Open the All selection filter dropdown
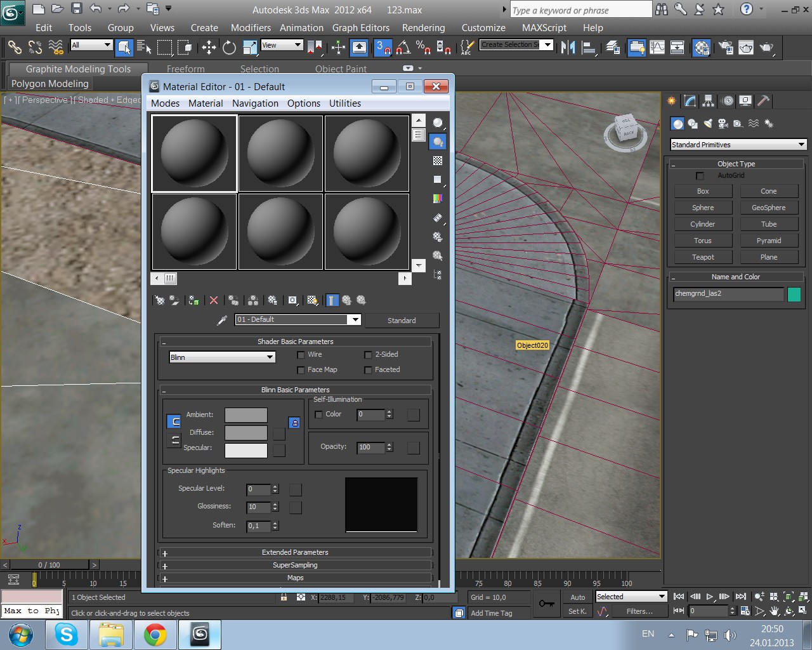The image size is (812, 650). [x=91, y=45]
